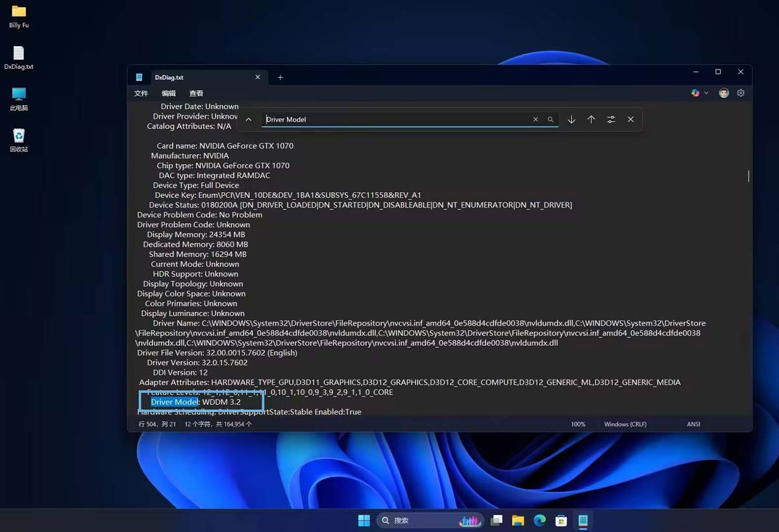Click the Device Status line
Viewport: 779px width, 532px height.
pos(360,205)
